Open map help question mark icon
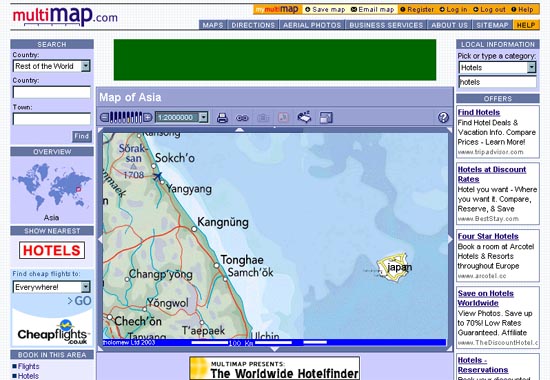Viewport: 550px width, 380px height. pos(443,117)
